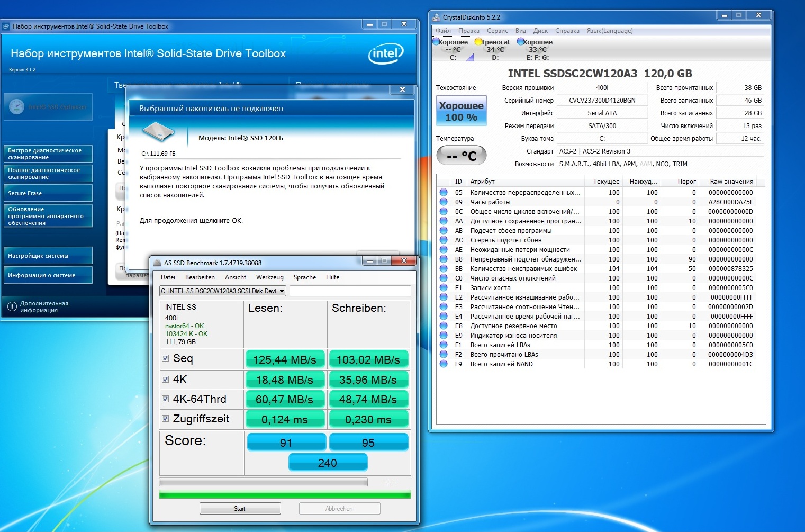Viewport: 805px width, 532px height.
Task: Click the Intel logo in the Toolbox header
Action: coord(385,53)
